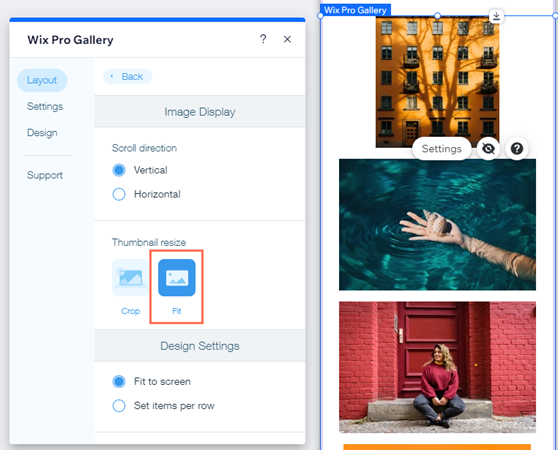This screenshot has height=450, width=558.
Task: Toggle the hide gallery eye icon
Action: click(488, 149)
